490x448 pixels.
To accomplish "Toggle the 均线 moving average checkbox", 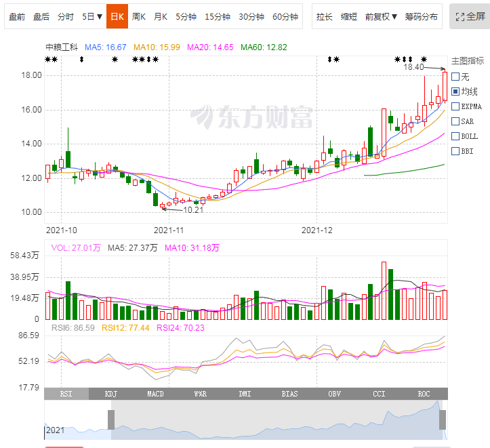I will (455, 91).
